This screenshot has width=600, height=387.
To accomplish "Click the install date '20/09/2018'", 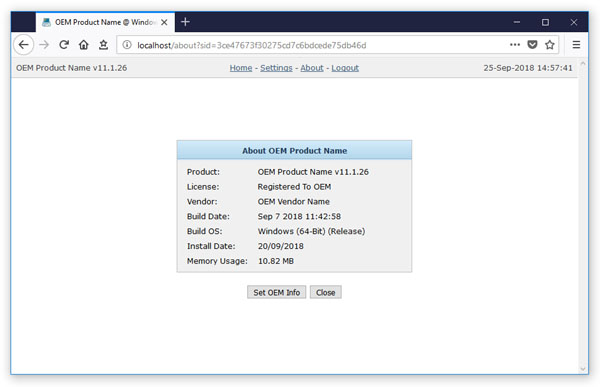I will [280, 246].
